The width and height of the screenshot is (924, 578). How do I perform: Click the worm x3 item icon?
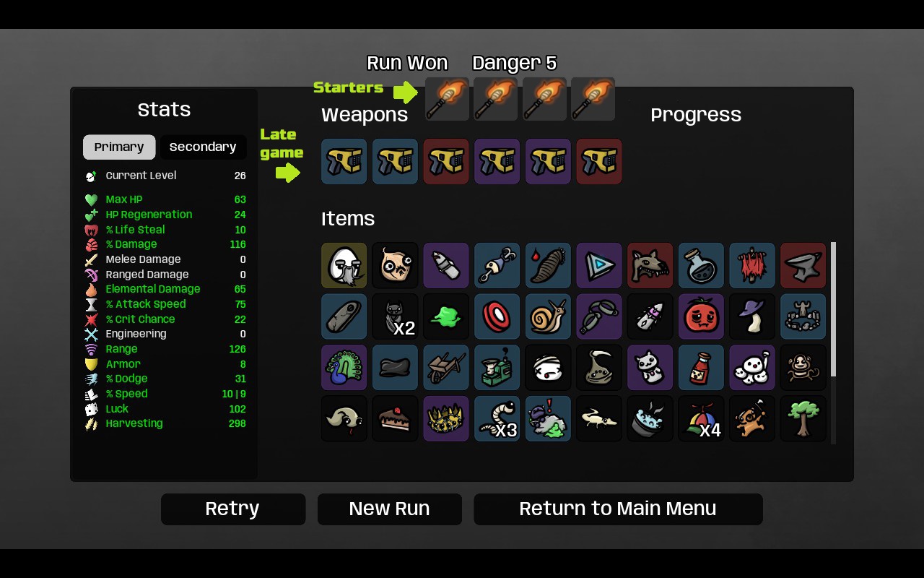[497, 418]
